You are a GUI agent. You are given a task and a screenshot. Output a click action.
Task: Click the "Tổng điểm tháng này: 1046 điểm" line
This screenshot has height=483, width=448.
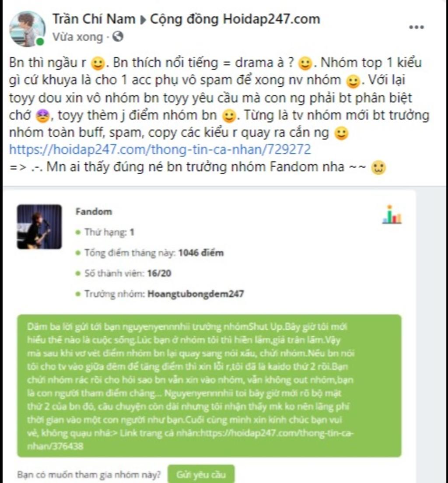(x=150, y=253)
